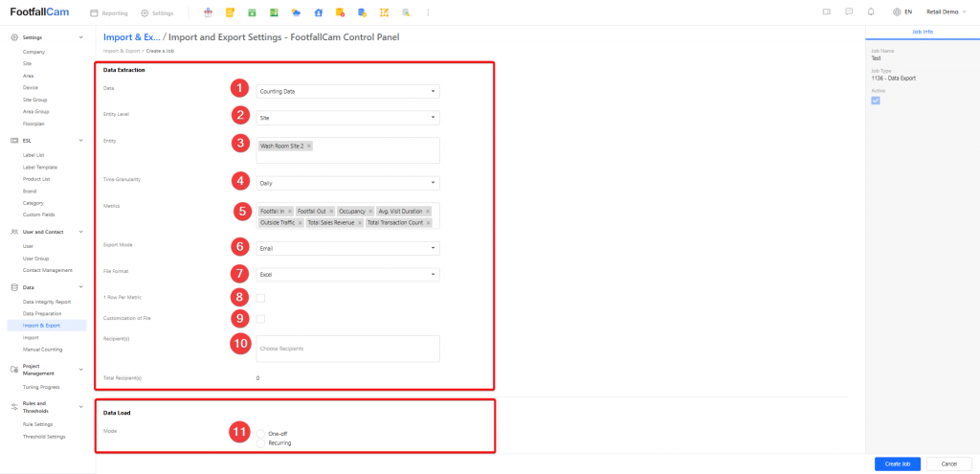Screen dimensions: 980x474
Task: Collapse the User and Contact sidebar section
Action: pyautogui.click(x=80, y=232)
